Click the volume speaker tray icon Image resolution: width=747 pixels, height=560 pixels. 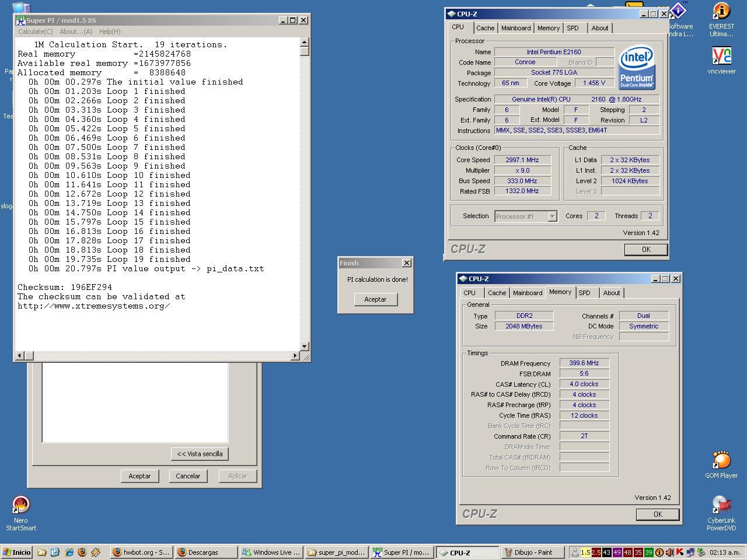click(669, 552)
